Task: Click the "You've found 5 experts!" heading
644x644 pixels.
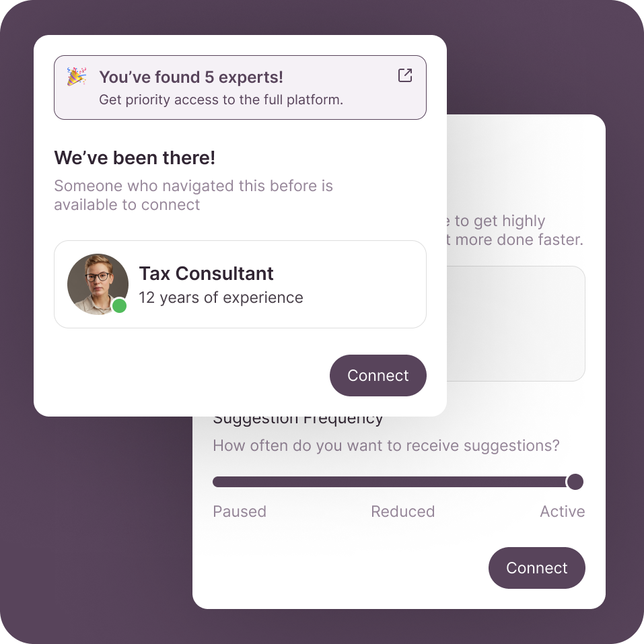Action: point(191,77)
